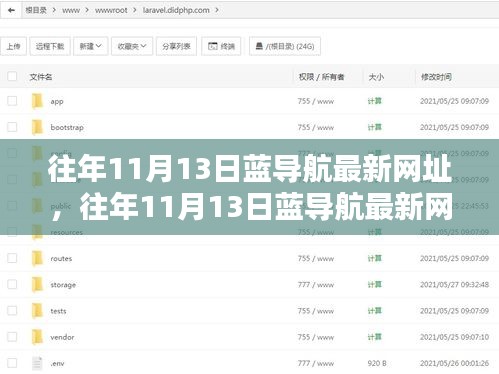Open the bootstrap folder by its name
This screenshot has height=374, width=499.
click(67, 127)
